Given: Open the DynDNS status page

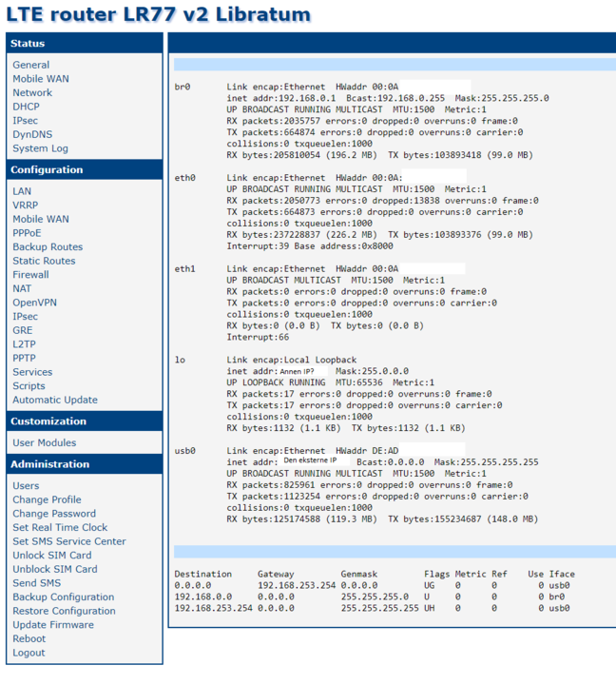Looking at the screenshot, I should click(x=32, y=134).
